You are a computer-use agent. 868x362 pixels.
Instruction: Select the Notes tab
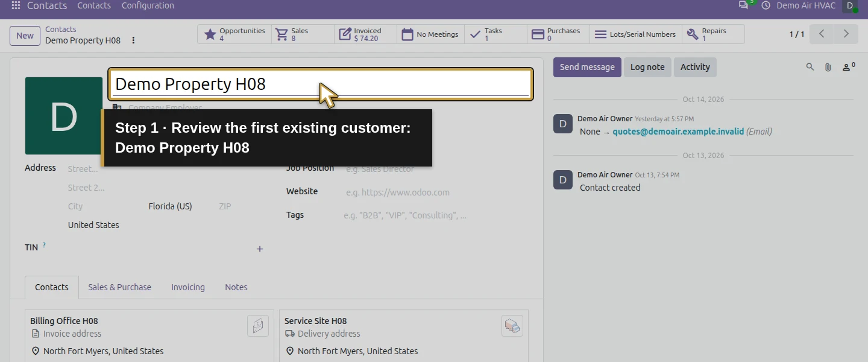point(236,287)
